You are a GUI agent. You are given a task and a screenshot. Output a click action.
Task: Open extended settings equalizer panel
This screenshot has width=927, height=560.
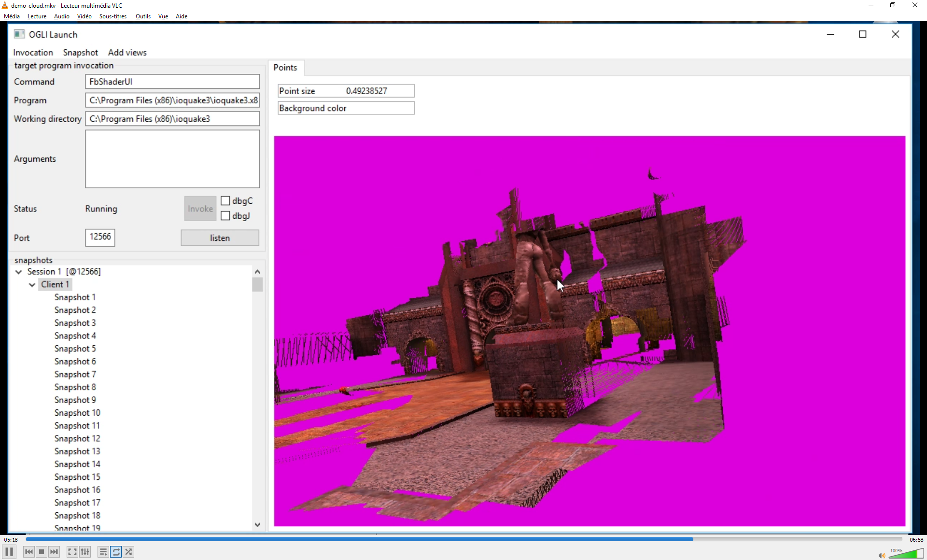(85, 552)
